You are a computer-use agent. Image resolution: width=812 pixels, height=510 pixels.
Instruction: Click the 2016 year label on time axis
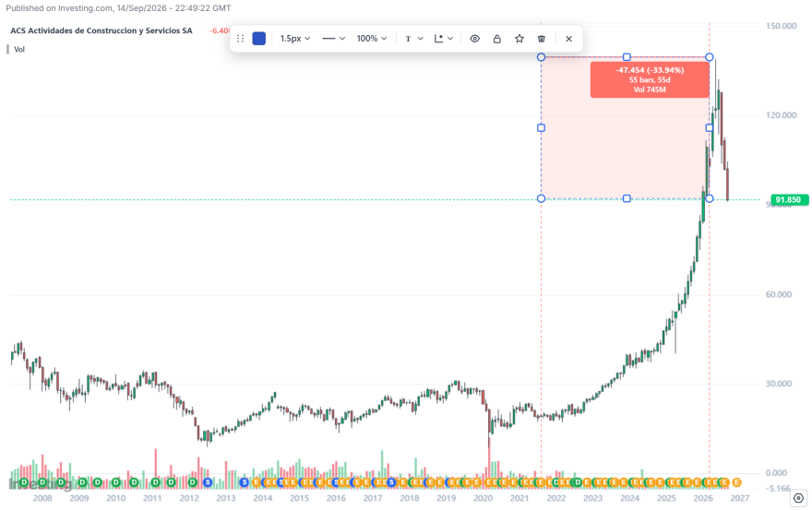(336, 498)
